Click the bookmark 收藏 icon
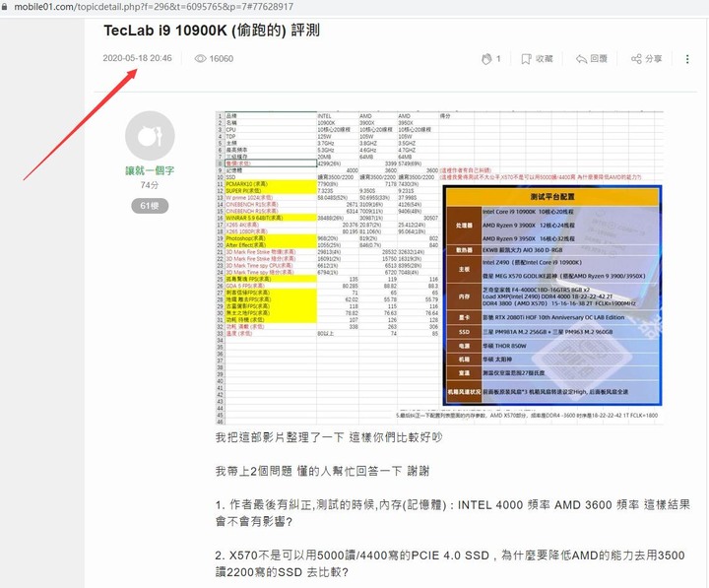The height and width of the screenshot is (588, 709). point(526,59)
